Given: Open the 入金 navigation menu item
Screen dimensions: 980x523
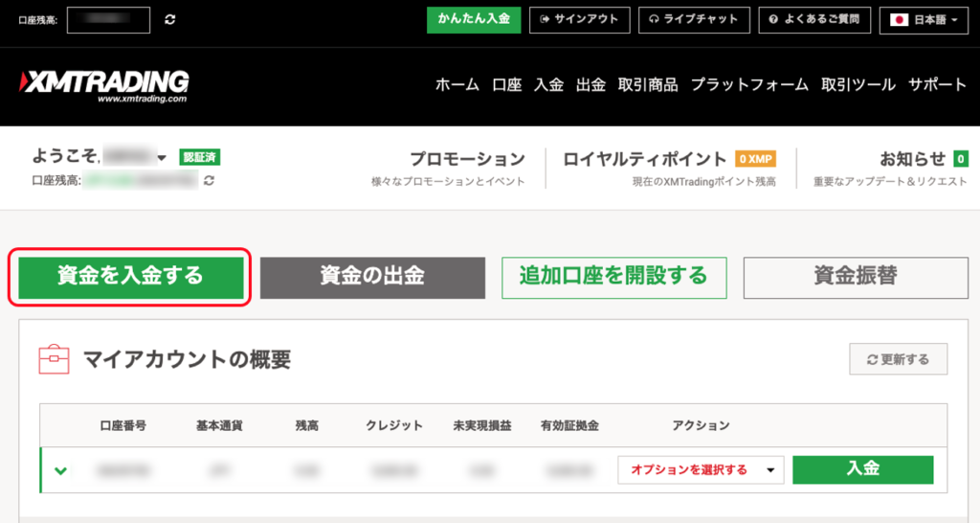Looking at the screenshot, I should coord(548,85).
